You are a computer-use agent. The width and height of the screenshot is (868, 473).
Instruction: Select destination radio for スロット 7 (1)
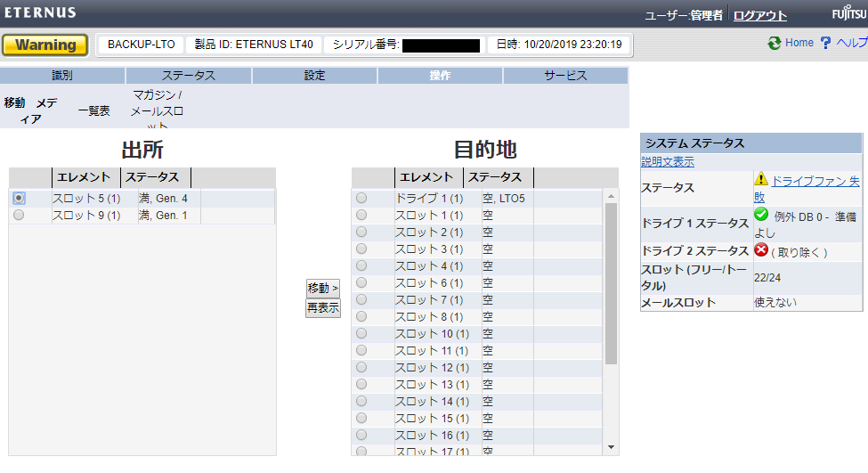click(x=361, y=299)
